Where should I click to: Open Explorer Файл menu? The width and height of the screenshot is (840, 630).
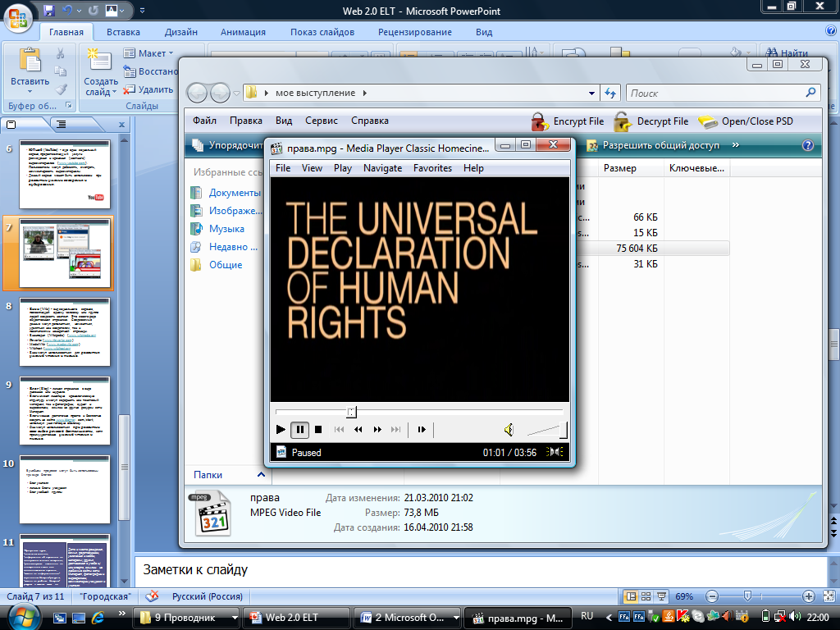[x=204, y=121]
